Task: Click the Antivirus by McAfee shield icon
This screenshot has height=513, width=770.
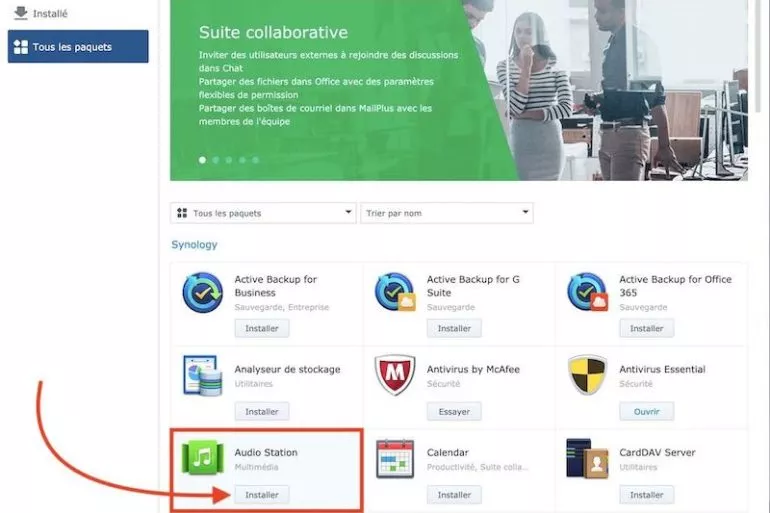Action: (395, 376)
